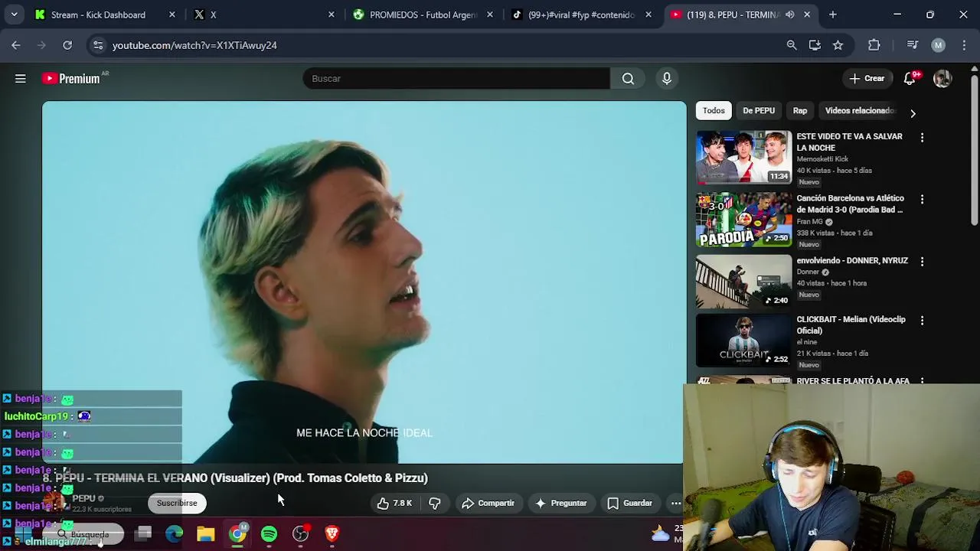Open envolviendo - DONNER, NYRUZ thumbnail
Image resolution: width=980 pixels, height=551 pixels.
point(743,282)
